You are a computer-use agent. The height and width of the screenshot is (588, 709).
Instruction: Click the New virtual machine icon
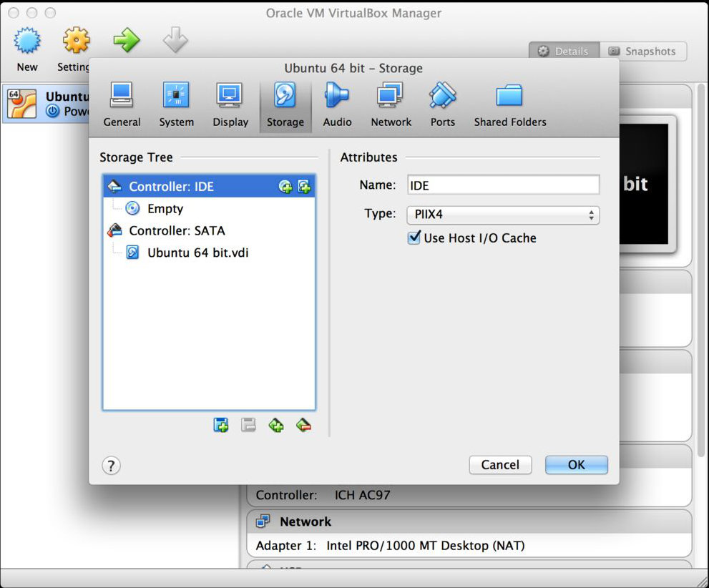pyautogui.click(x=27, y=41)
